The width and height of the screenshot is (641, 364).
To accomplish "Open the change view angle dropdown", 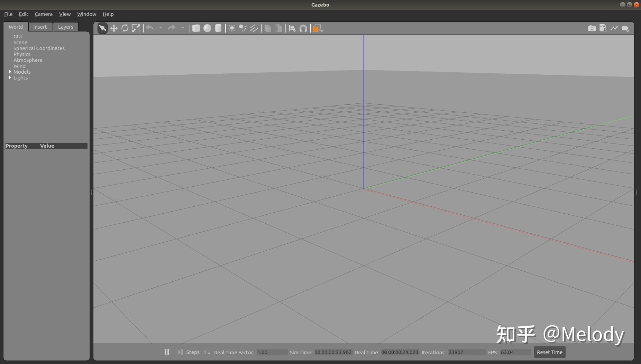I will point(318,28).
